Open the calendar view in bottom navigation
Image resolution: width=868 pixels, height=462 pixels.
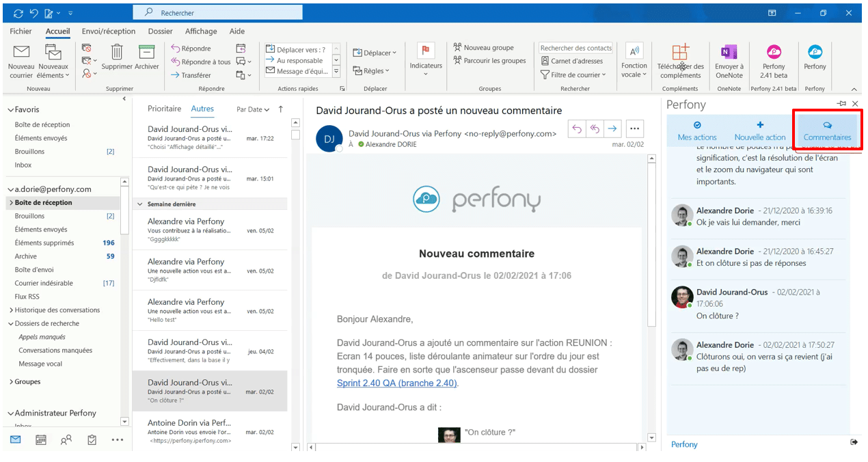pyautogui.click(x=40, y=439)
